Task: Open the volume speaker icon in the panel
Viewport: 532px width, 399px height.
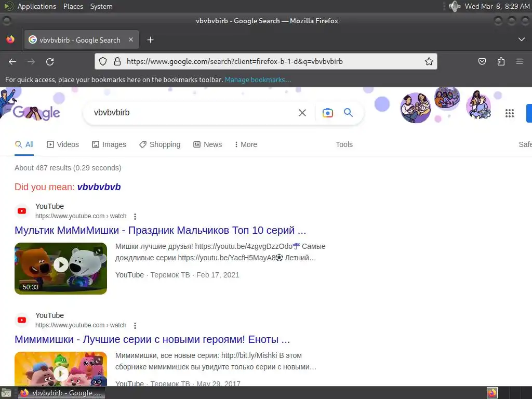Action: click(454, 6)
